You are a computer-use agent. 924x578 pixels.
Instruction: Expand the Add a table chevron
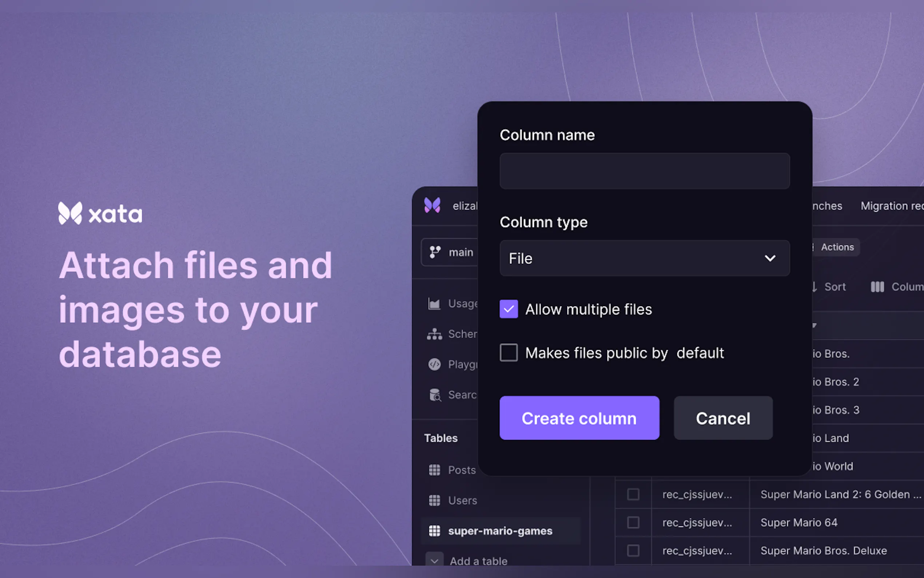point(434,561)
